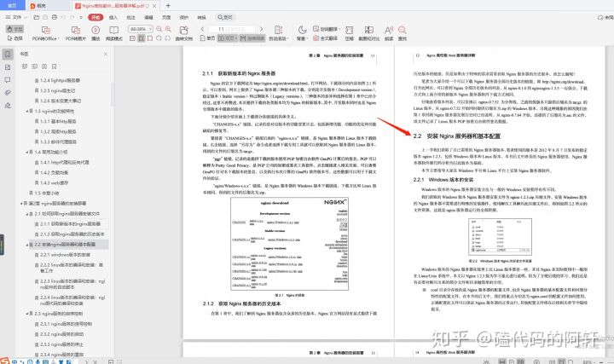Select the 保护 ribbon tab
Image resolution: width=614 pixels, height=364 pixels.
coord(184,17)
